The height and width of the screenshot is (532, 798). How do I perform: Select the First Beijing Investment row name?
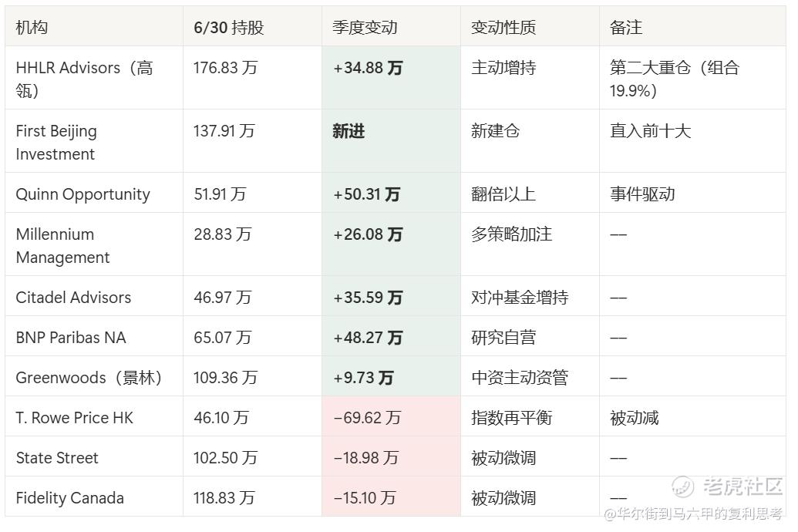tap(56, 142)
